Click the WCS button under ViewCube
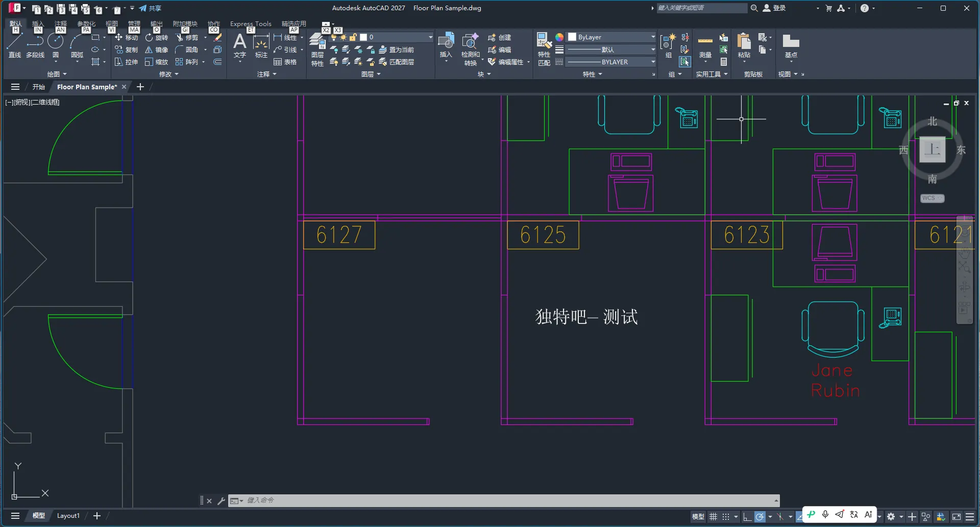The height and width of the screenshot is (527, 980). pos(932,198)
